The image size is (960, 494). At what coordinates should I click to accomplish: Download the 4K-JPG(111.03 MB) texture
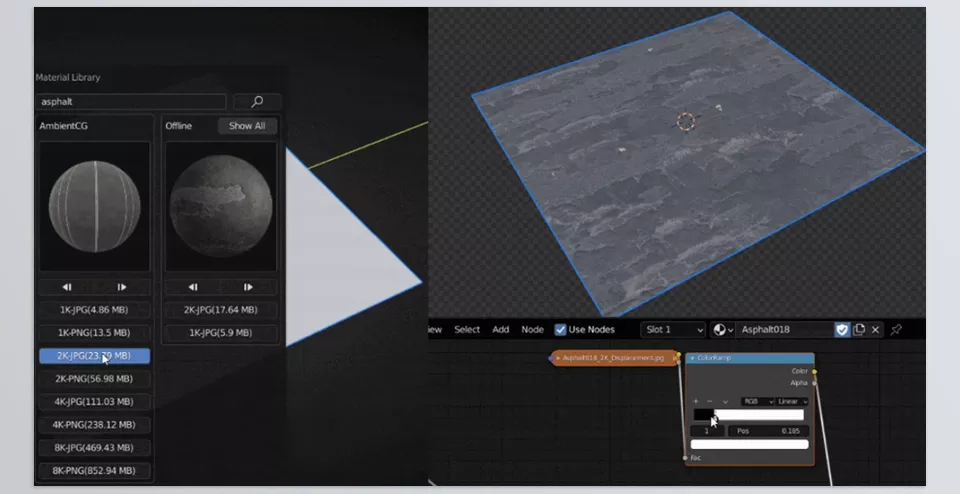tap(95, 402)
